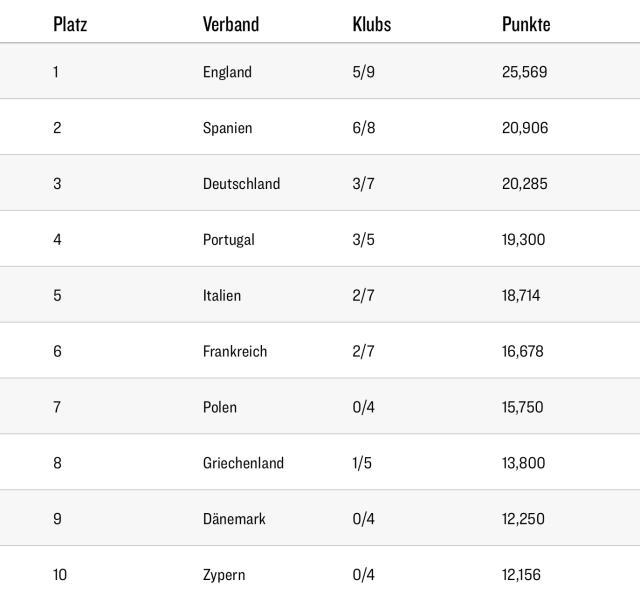The image size is (640, 594).
Task: Click the Griechenland cell
Action: pyautogui.click(x=243, y=463)
